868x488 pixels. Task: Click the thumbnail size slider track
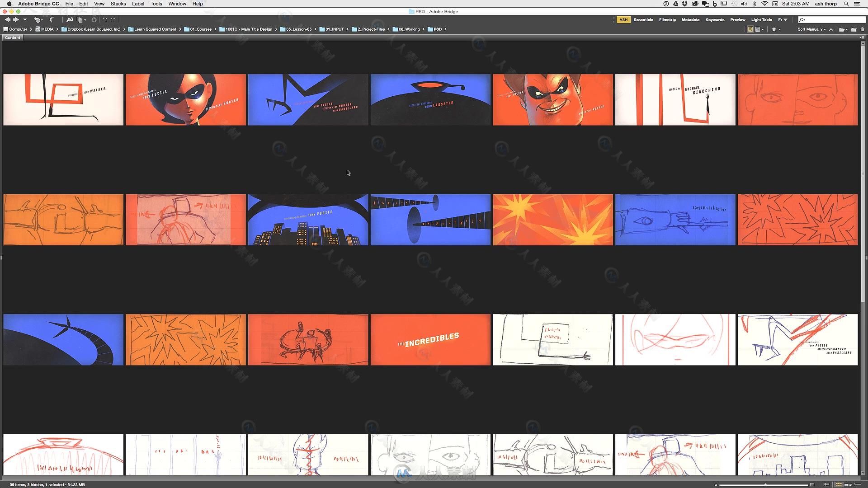tap(764, 485)
